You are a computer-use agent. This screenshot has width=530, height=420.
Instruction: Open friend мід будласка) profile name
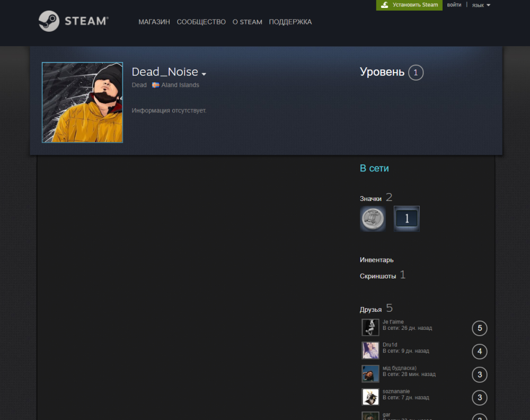point(400,368)
